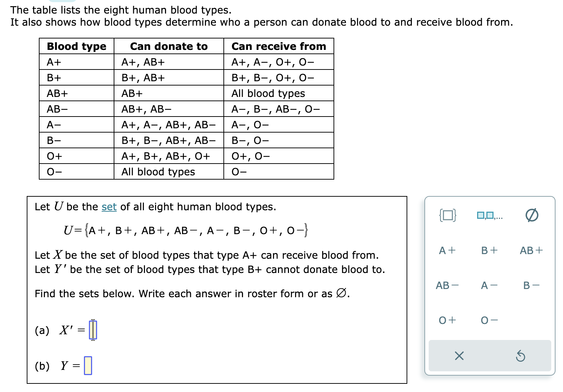Select the A+ blood type in the palette
563x392 pixels.
(447, 251)
